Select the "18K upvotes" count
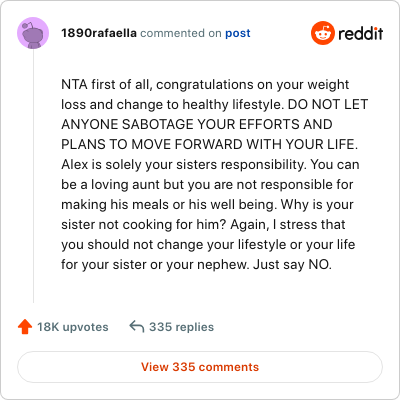 (x=73, y=327)
